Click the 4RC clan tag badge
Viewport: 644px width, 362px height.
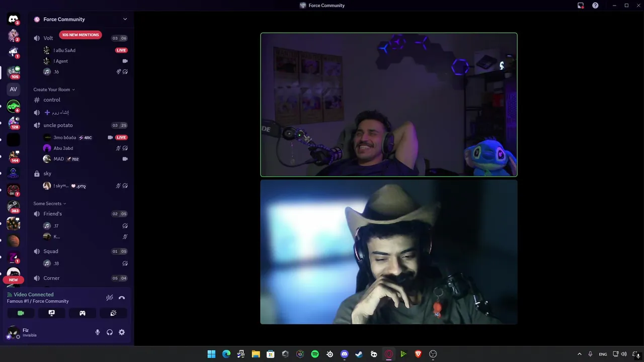pyautogui.click(x=86, y=138)
